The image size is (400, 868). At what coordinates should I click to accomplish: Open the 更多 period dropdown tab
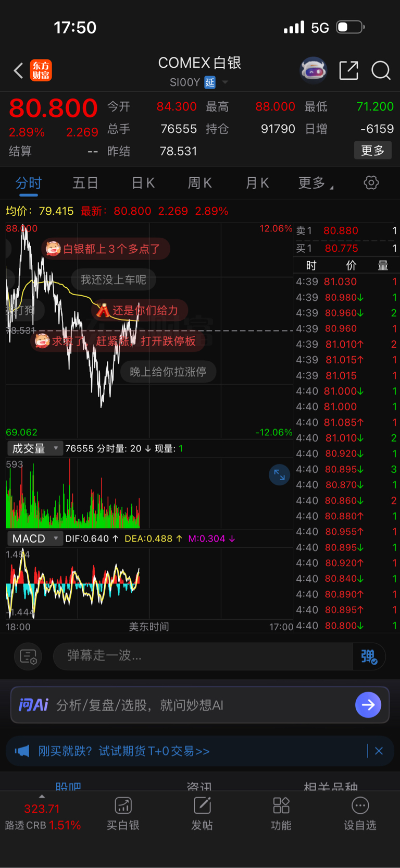point(316,183)
